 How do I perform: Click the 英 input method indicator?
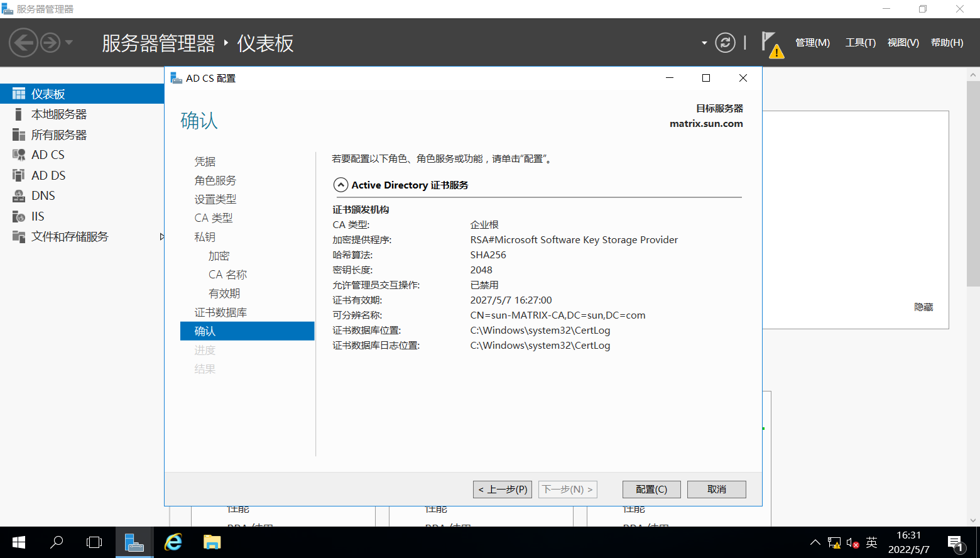[871, 542]
